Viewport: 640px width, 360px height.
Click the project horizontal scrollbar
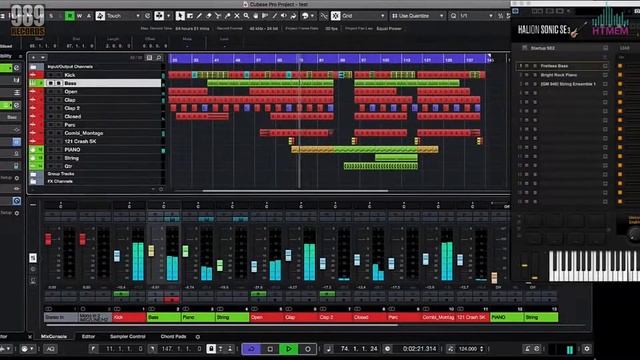point(295,191)
